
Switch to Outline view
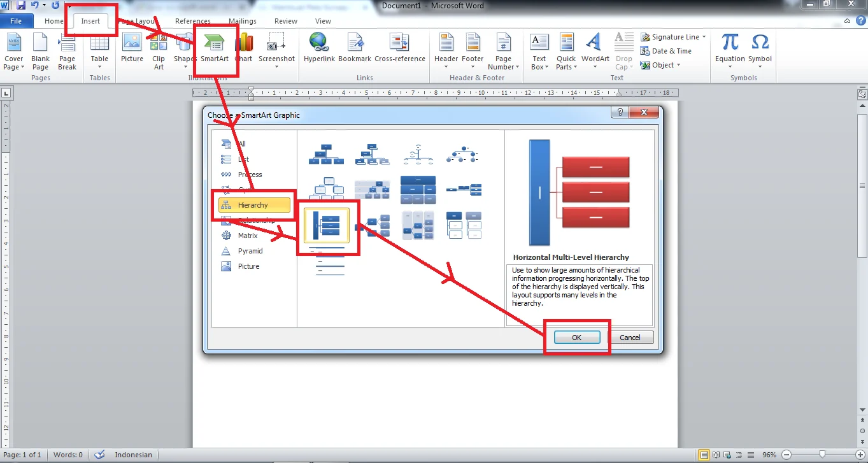coord(739,455)
